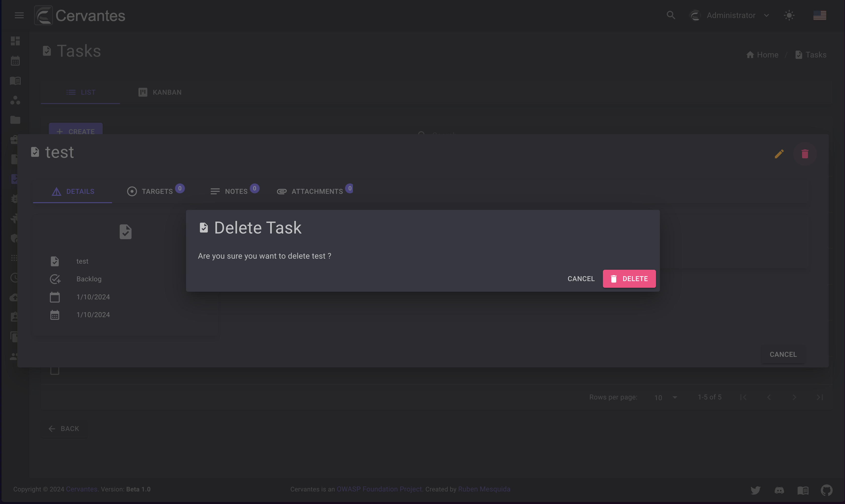The width and height of the screenshot is (845, 504).
Task: Click Cancel in Delete Task dialog
Action: point(581,279)
